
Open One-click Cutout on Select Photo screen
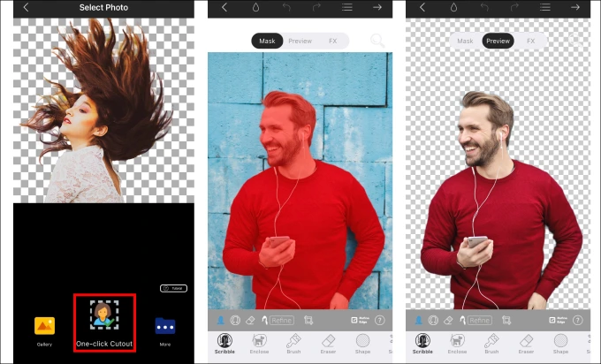pyautogui.click(x=104, y=322)
